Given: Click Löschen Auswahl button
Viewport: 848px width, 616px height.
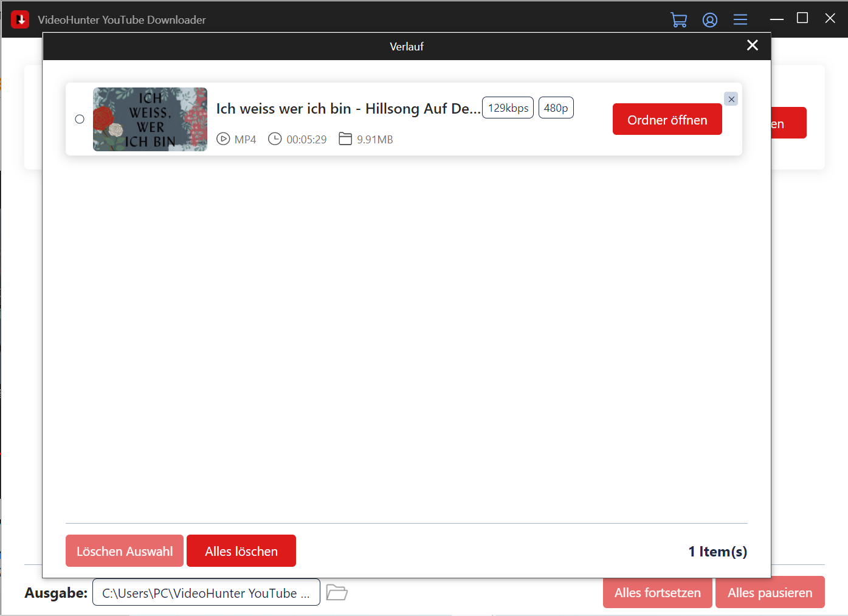Looking at the screenshot, I should pos(125,551).
